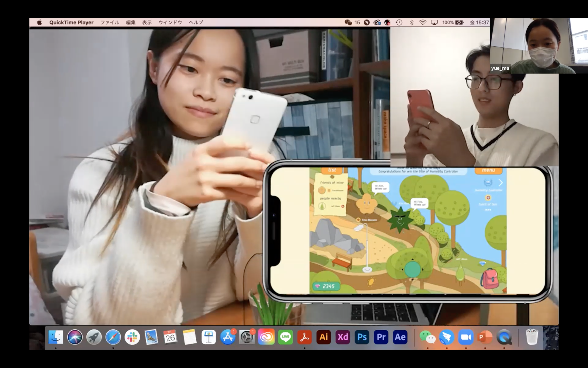Open DingTalk from the Dock

(x=447, y=337)
